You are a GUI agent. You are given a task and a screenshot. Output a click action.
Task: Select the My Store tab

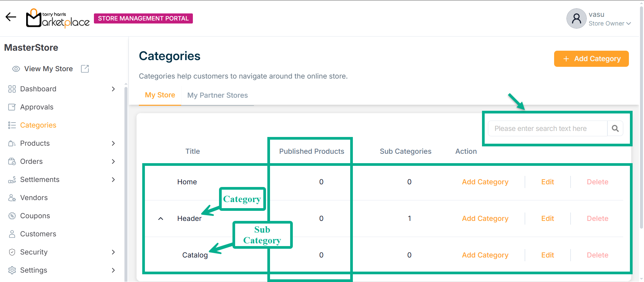(160, 95)
